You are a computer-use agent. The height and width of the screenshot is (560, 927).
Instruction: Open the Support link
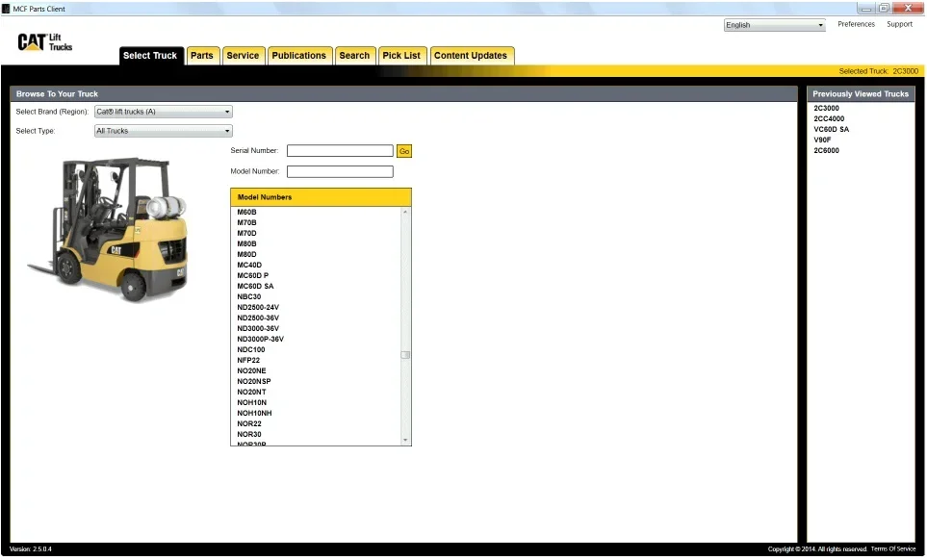click(x=899, y=24)
